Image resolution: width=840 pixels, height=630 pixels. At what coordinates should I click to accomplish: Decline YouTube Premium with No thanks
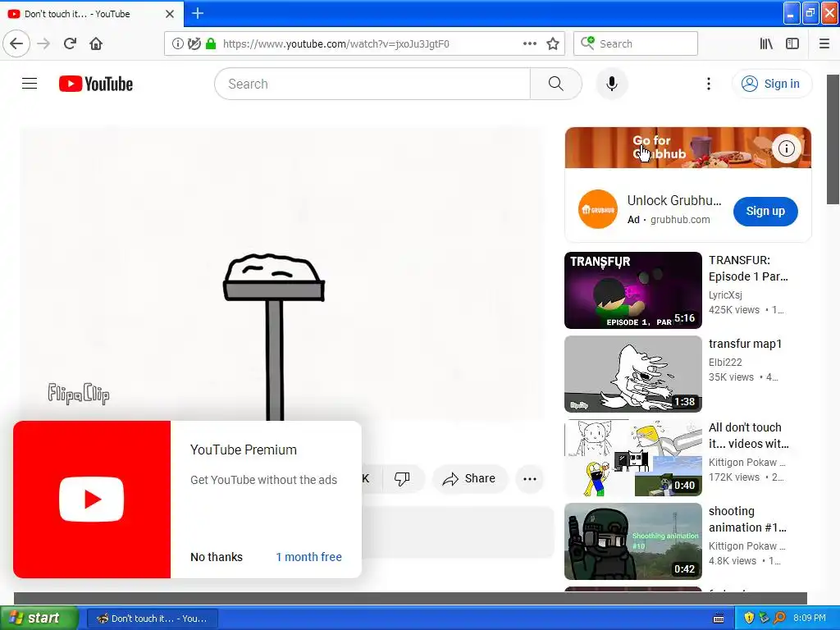[217, 557]
